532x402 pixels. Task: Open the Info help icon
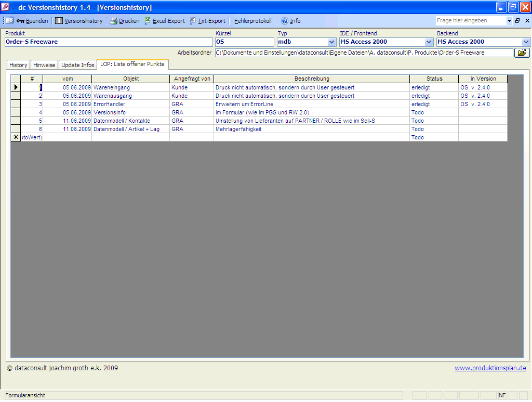[x=285, y=21]
